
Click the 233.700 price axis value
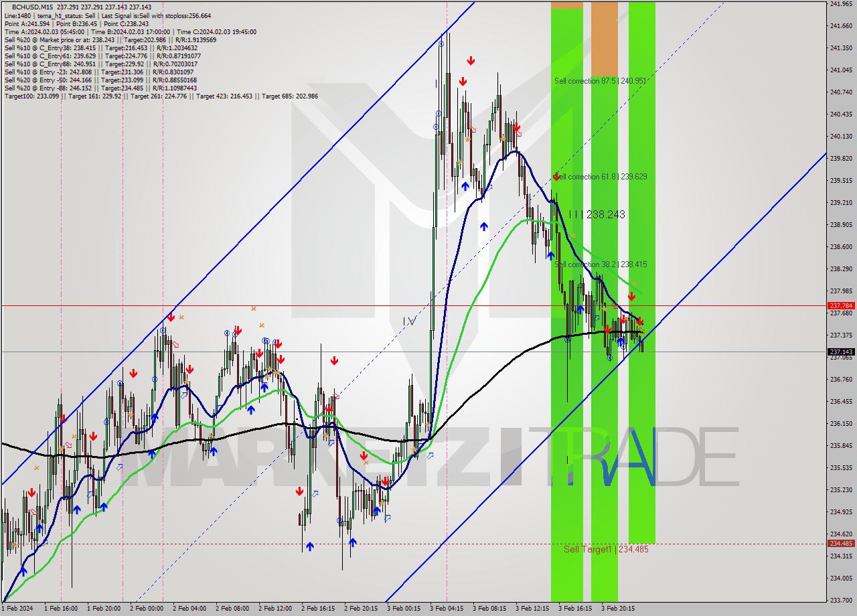click(841, 601)
